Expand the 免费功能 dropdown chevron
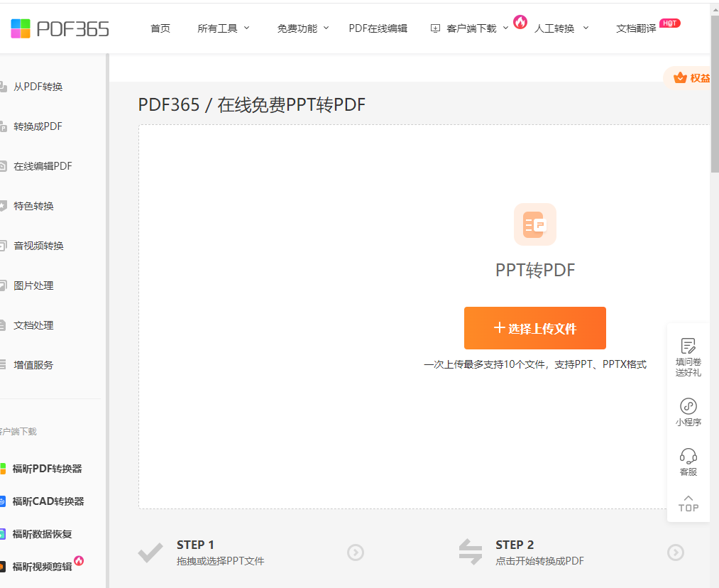Viewport: 719px width, 588px height. click(326, 28)
